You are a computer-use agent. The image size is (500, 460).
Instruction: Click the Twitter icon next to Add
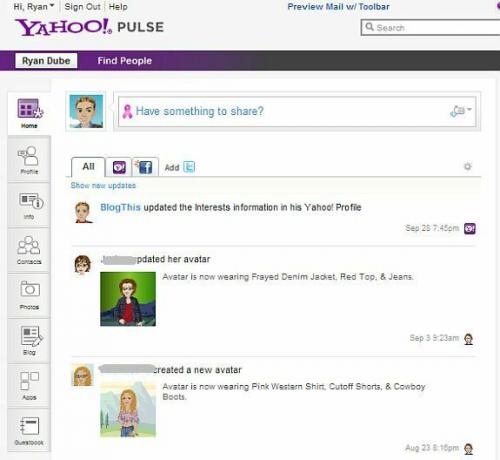189,167
